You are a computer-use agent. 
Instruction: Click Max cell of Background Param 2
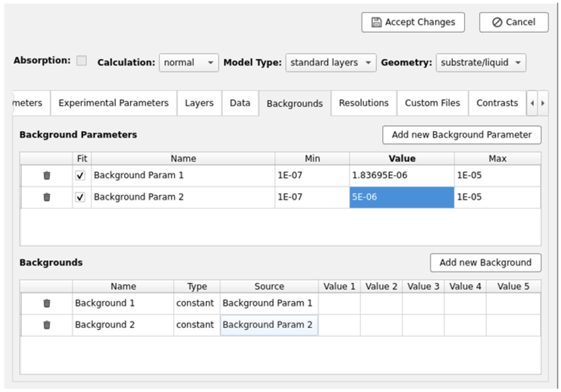pyautogui.click(x=497, y=197)
